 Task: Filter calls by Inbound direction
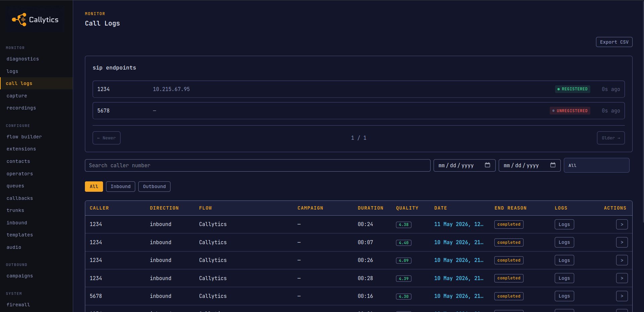(x=120, y=186)
